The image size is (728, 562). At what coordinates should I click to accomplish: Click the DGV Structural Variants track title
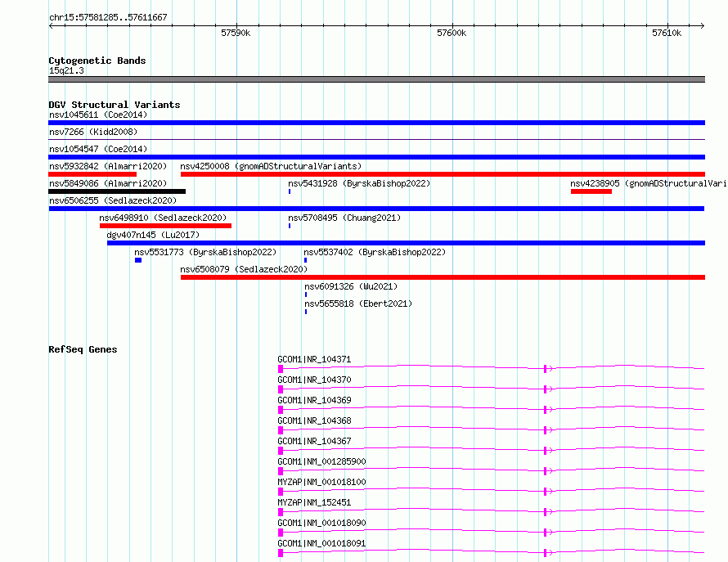(115, 105)
